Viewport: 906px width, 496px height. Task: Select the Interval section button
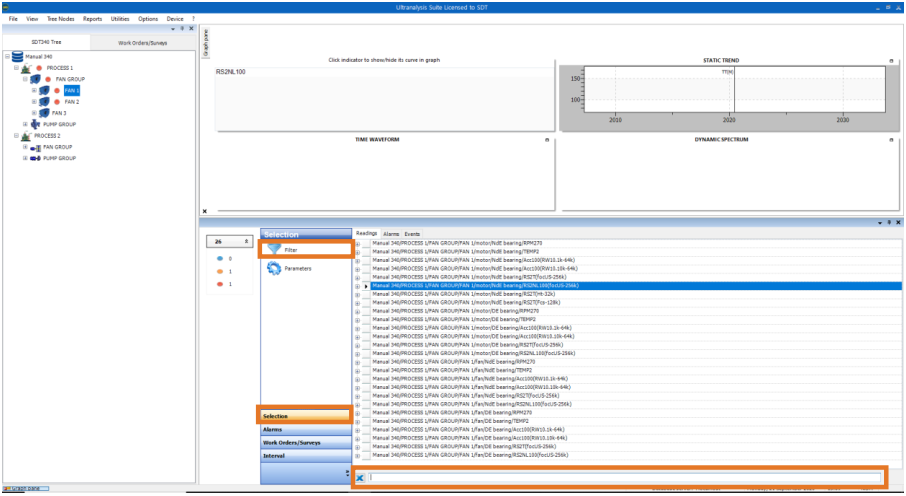(305, 455)
